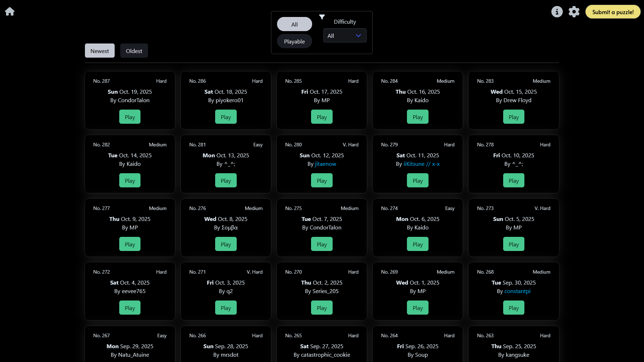Play puzzle No. 271 by q2
Viewport: 644px width, 362px height.
coord(226,308)
